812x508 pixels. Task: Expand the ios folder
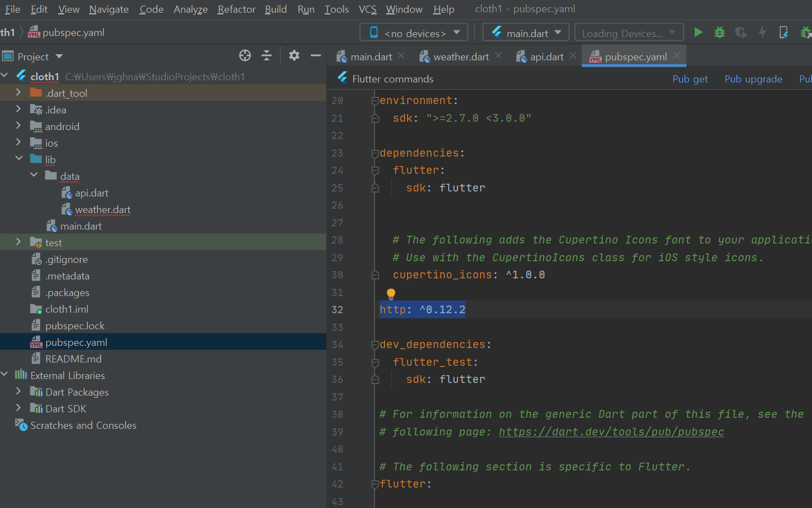(x=18, y=142)
